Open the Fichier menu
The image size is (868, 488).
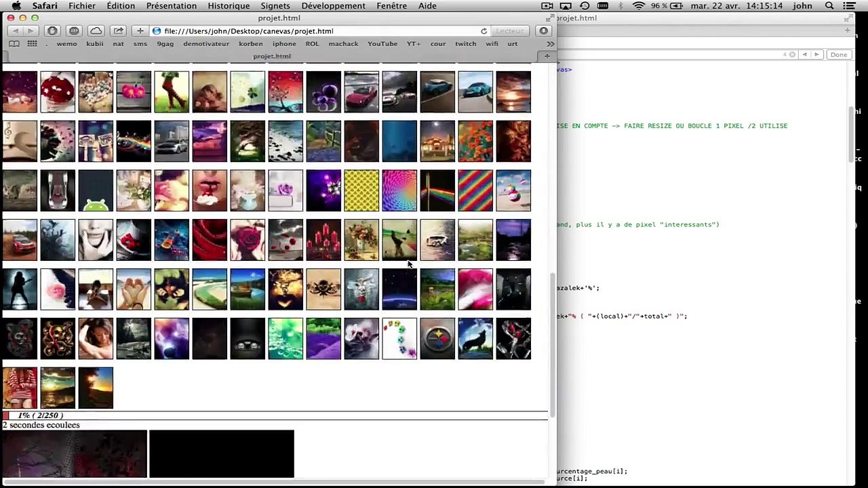(82, 6)
